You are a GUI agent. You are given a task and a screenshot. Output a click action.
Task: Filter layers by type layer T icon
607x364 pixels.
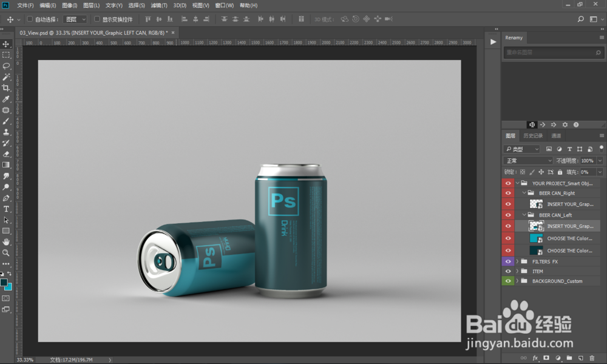click(x=569, y=149)
